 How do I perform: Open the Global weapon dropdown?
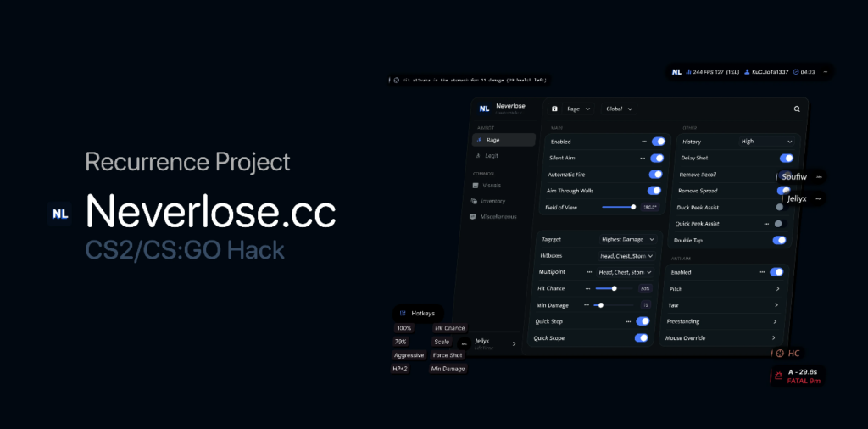click(619, 109)
